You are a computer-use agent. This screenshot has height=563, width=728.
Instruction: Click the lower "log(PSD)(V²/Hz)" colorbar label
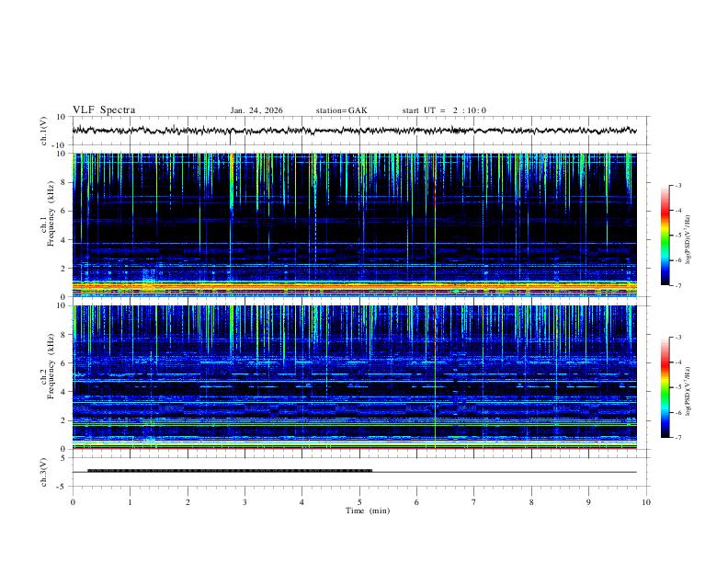click(688, 392)
